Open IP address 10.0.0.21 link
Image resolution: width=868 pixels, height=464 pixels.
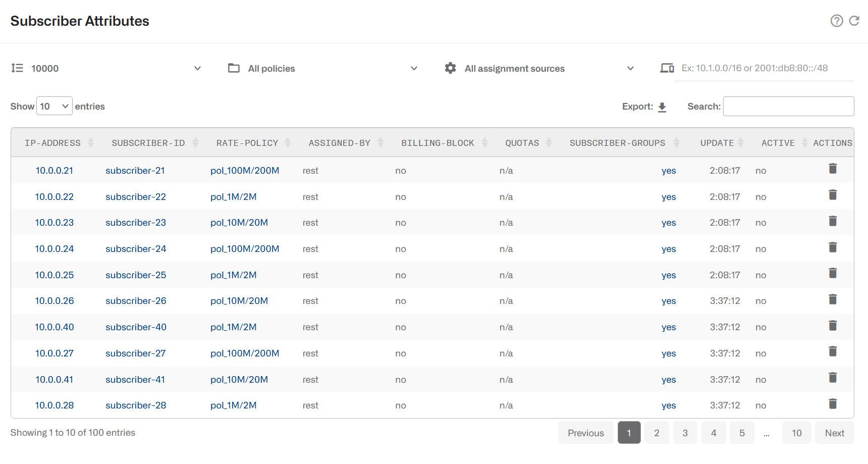coord(54,171)
